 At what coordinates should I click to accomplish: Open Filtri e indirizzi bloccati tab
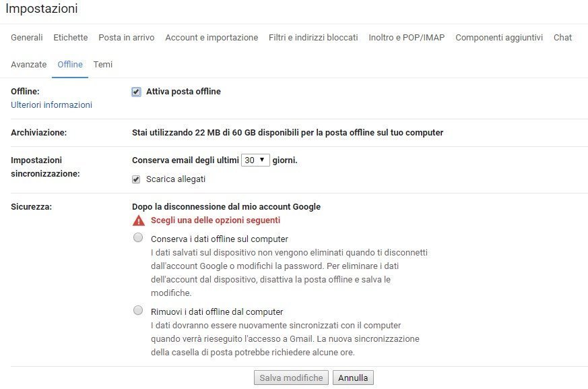(x=313, y=38)
